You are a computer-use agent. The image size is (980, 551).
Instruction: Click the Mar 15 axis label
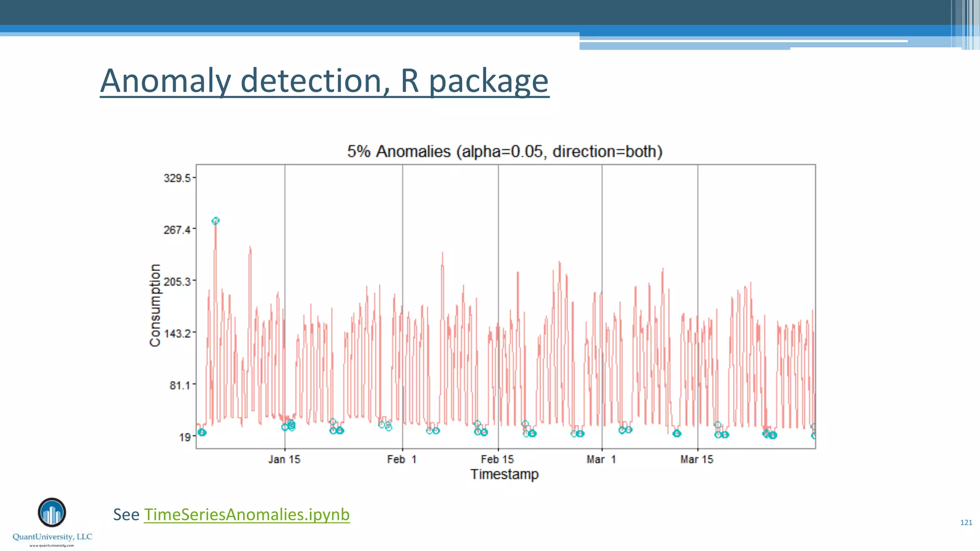click(x=697, y=460)
